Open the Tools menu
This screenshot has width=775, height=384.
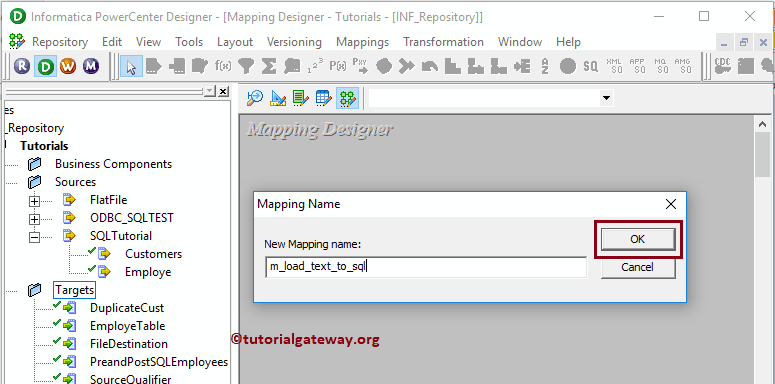click(x=189, y=42)
